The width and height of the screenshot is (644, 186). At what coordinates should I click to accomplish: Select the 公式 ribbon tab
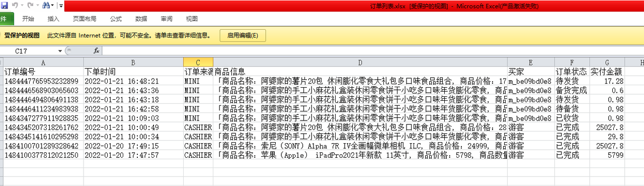pyautogui.click(x=116, y=19)
